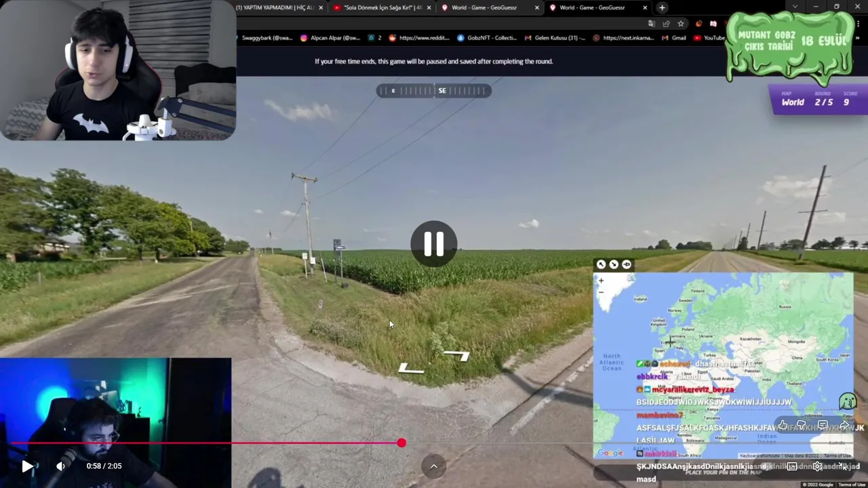Click the red video progress scrubber handle
The width and height of the screenshot is (868, 488).
tap(401, 443)
